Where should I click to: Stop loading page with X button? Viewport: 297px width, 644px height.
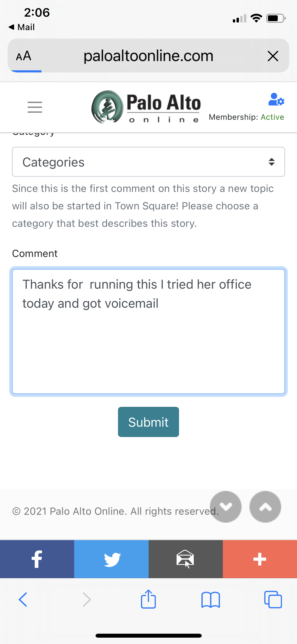tap(273, 56)
